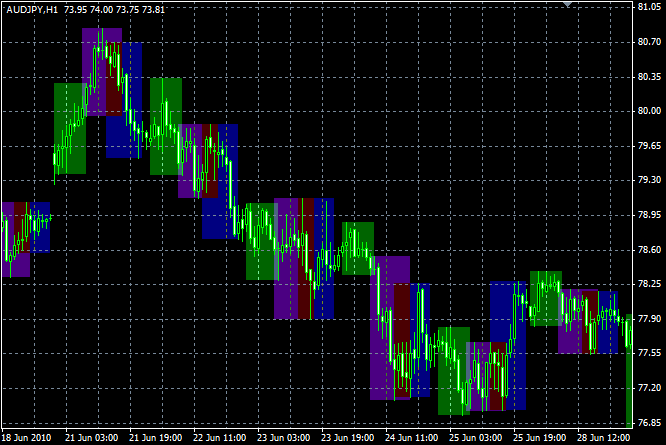666x445 pixels.
Task: Click the 22 Jun 11:00 time label
Action: [220, 438]
